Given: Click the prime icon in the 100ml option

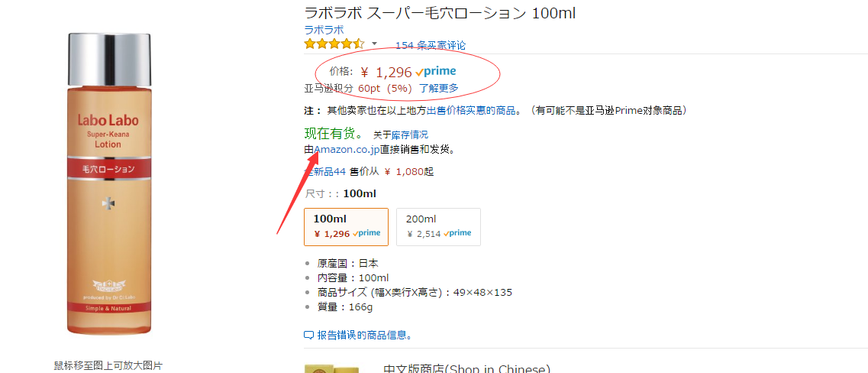Looking at the screenshot, I should 366,233.
